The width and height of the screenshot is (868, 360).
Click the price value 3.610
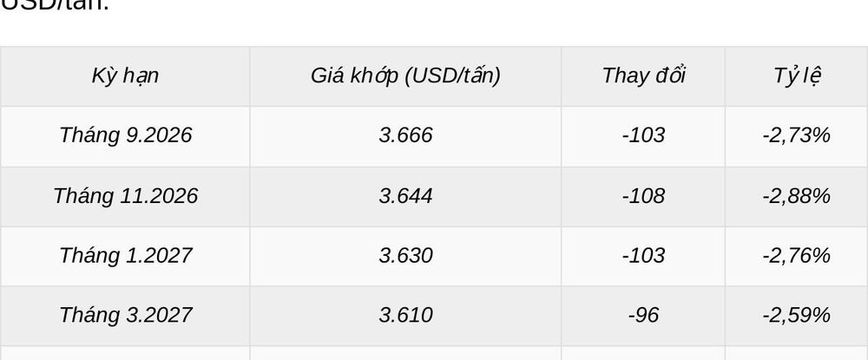(x=405, y=315)
